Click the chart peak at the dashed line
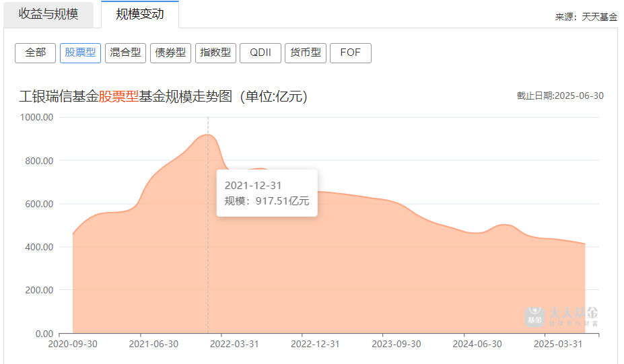This screenshot has width=624, height=364. (x=208, y=135)
